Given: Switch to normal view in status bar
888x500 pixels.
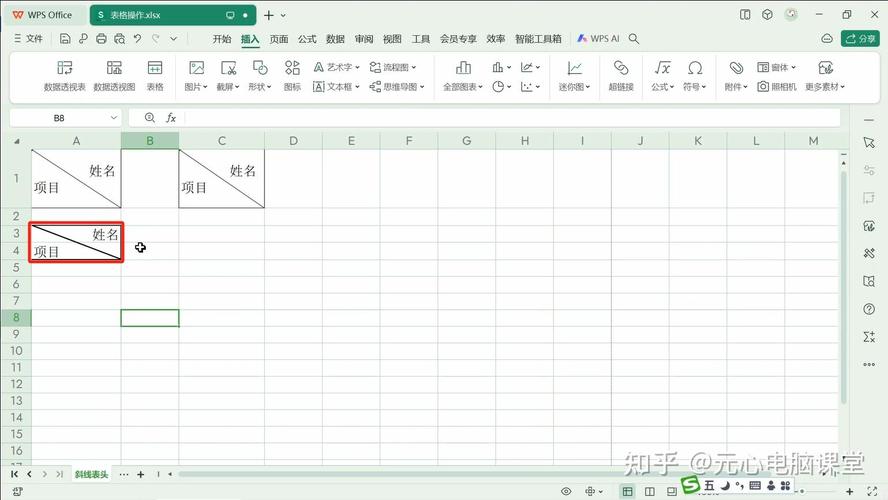Looking at the screenshot, I should [627, 492].
